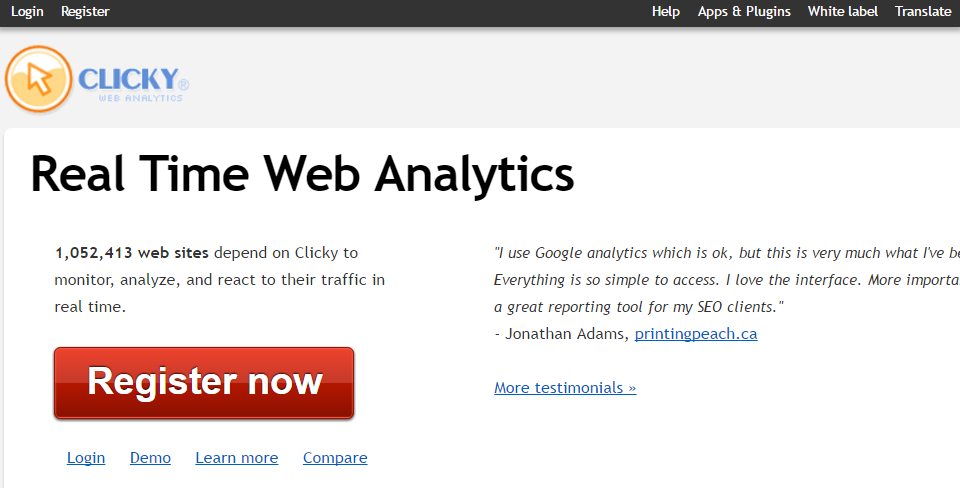The image size is (960, 488).
Task: Click the Real Time Web Analytics heading
Action: click(x=302, y=175)
